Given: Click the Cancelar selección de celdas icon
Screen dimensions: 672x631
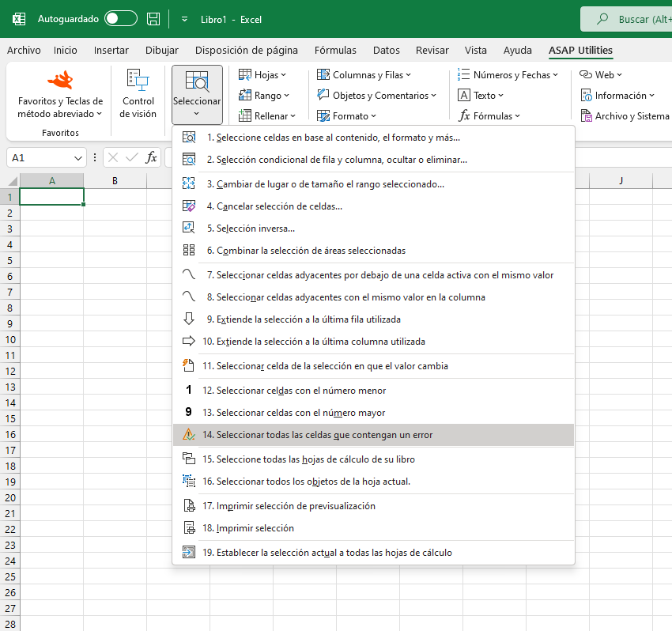Looking at the screenshot, I should click(x=189, y=206).
